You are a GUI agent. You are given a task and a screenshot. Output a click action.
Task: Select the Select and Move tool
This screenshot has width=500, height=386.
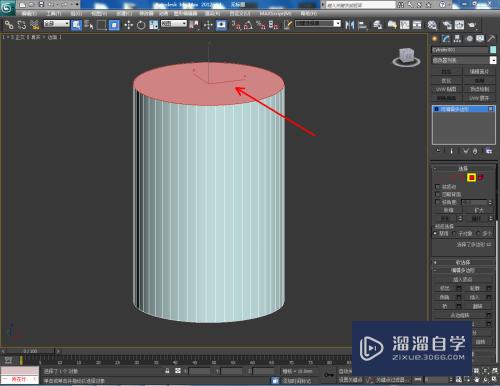click(128, 25)
